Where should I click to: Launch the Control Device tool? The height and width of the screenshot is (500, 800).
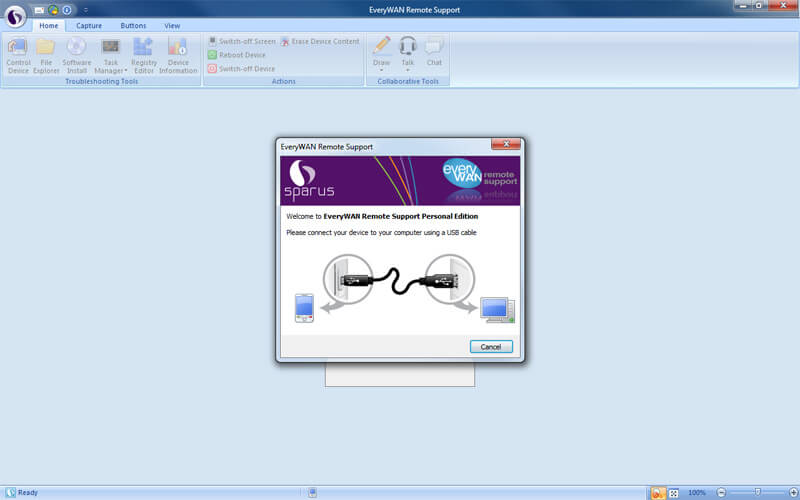18,56
